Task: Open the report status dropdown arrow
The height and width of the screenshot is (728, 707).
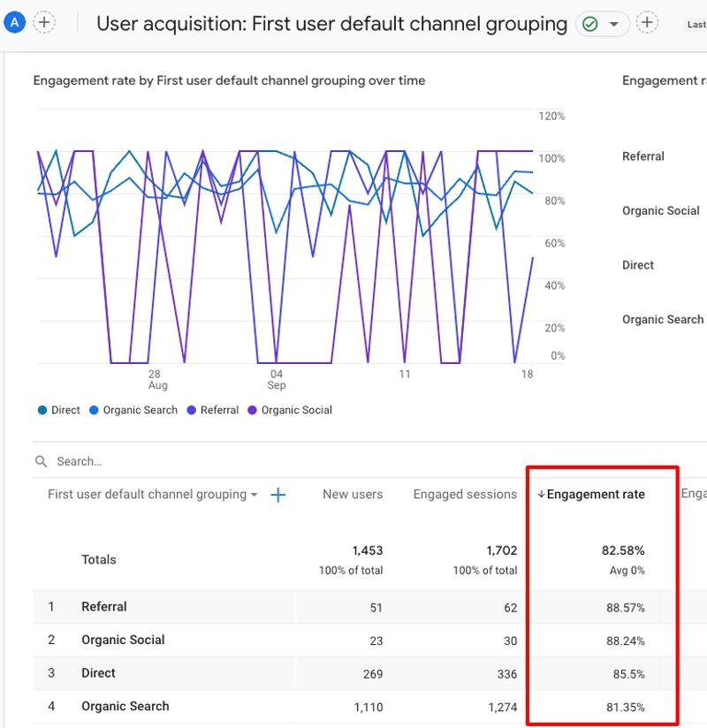Action: (614, 24)
